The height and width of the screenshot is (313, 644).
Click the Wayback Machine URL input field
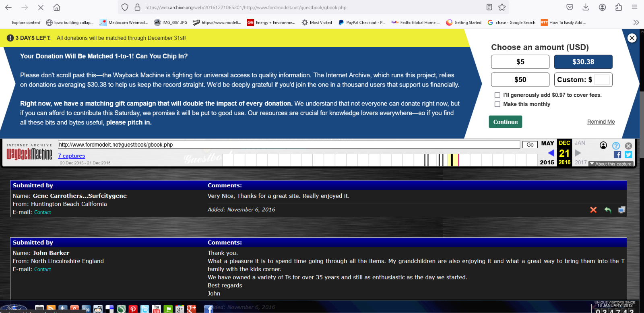click(289, 145)
